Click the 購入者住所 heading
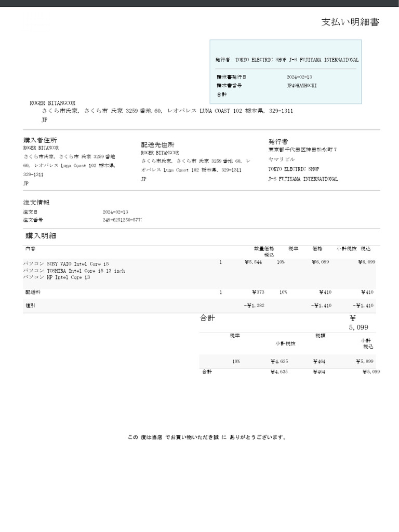The image size is (399, 532). (40, 140)
